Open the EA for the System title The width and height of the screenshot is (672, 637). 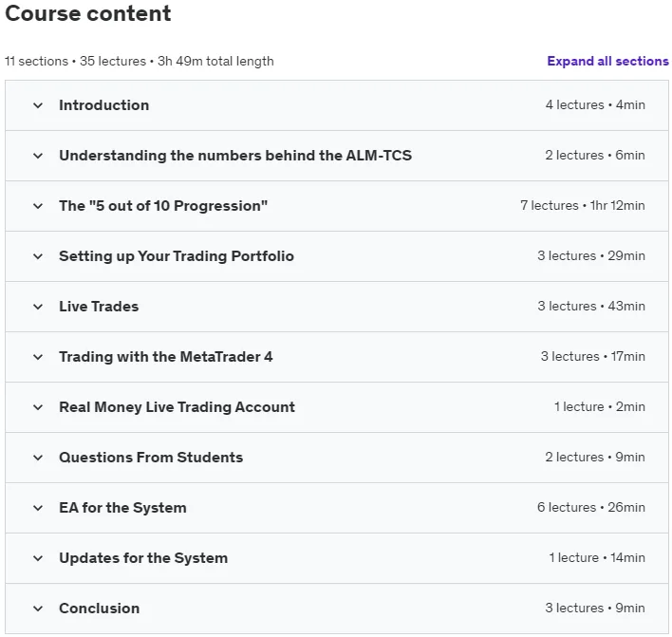[x=122, y=508]
